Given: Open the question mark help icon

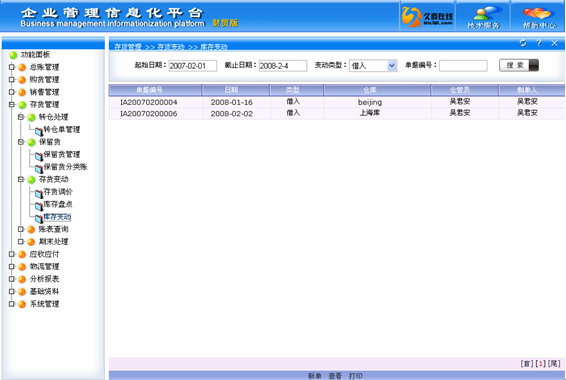Looking at the screenshot, I should click(x=539, y=43).
